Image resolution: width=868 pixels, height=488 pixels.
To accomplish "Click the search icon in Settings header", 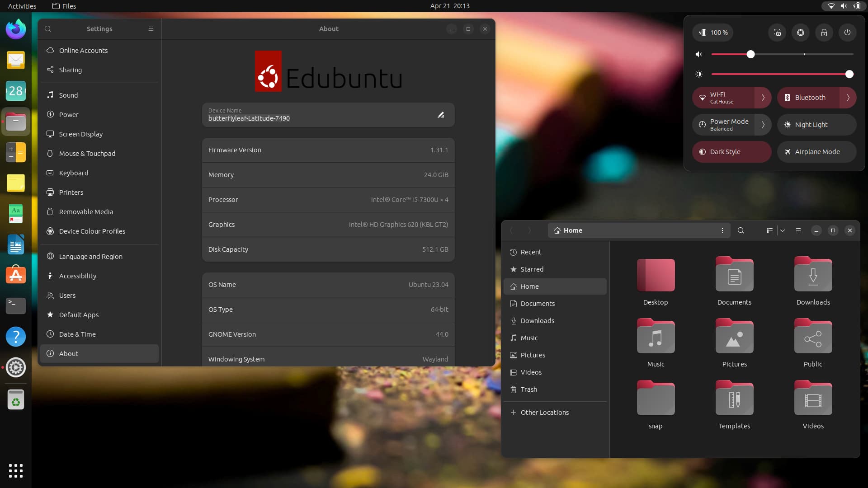I will tap(48, 29).
